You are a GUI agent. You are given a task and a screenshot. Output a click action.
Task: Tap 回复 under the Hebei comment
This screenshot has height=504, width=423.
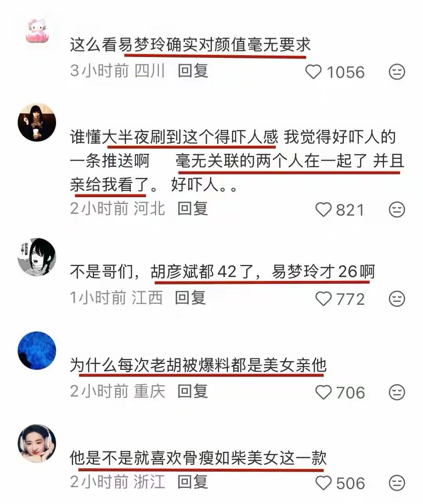click(x=192, y=209)
